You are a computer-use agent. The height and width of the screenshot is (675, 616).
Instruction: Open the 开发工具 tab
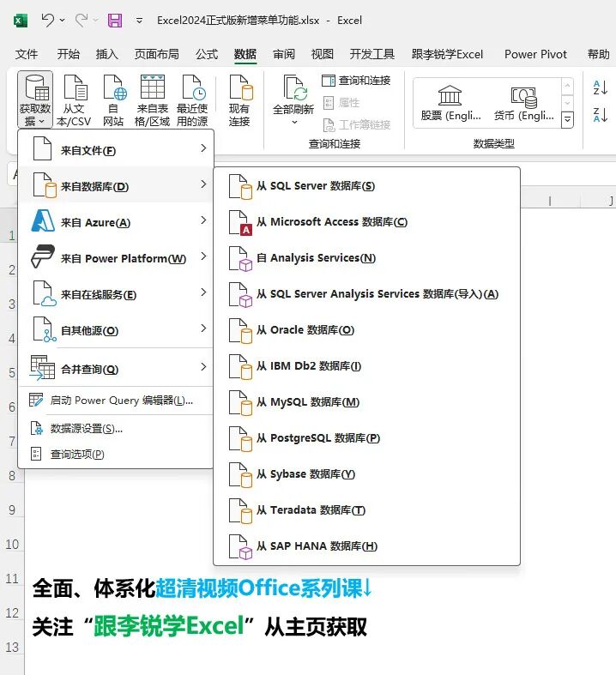click(x=372, y=54)
